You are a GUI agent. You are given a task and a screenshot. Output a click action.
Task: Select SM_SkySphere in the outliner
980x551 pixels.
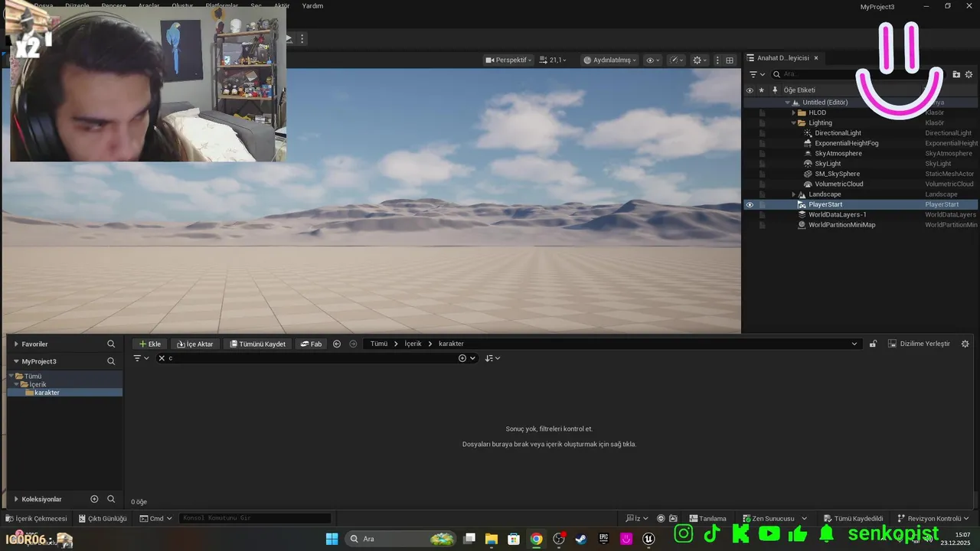pyautogui.click(x=837, y=174)
